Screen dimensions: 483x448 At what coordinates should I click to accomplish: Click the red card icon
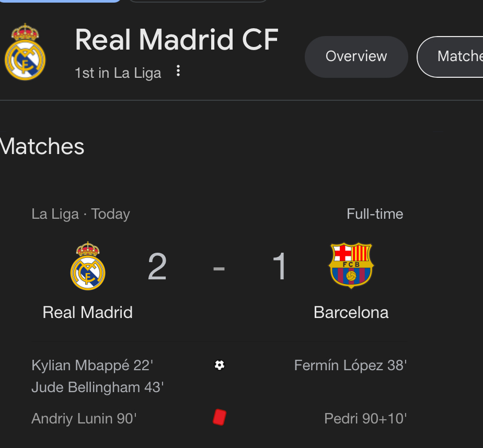pyautogui.click(x=220, y=417)
